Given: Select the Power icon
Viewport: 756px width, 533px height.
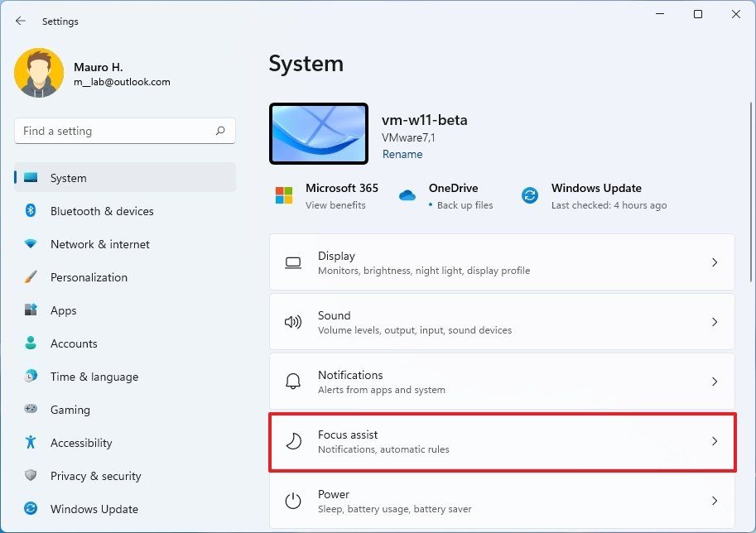Looking at the screenshot, I should [x=293, y=501].
